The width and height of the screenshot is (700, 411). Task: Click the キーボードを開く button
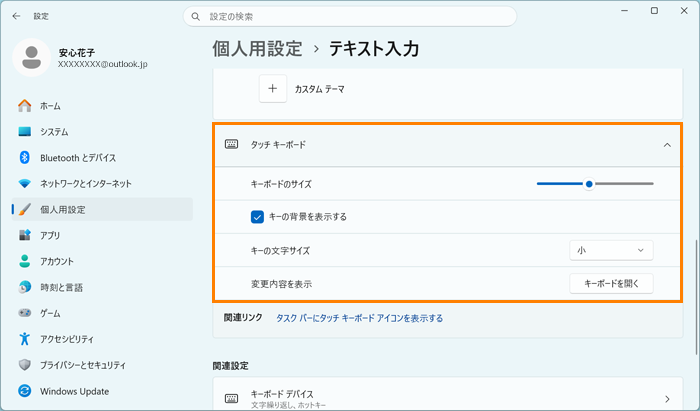(x=611, y=283)
